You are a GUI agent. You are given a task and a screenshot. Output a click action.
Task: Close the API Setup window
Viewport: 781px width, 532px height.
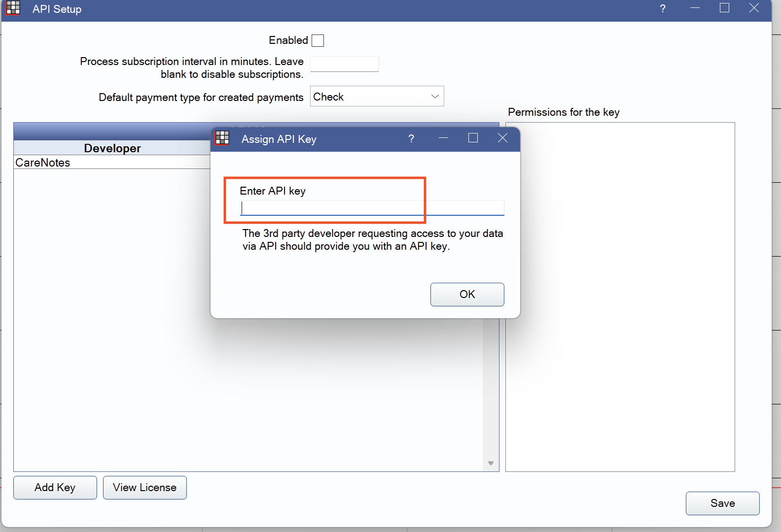[x=754, y=8]
